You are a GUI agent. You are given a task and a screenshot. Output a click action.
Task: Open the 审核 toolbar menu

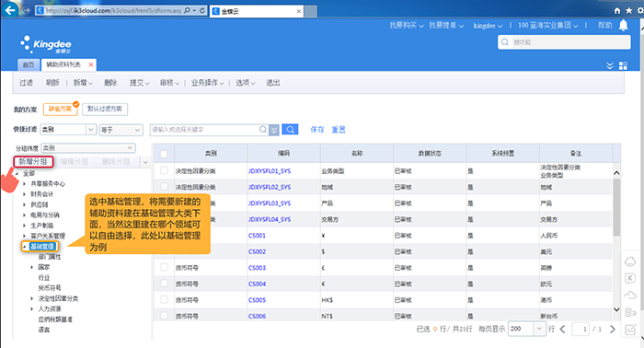169,83
